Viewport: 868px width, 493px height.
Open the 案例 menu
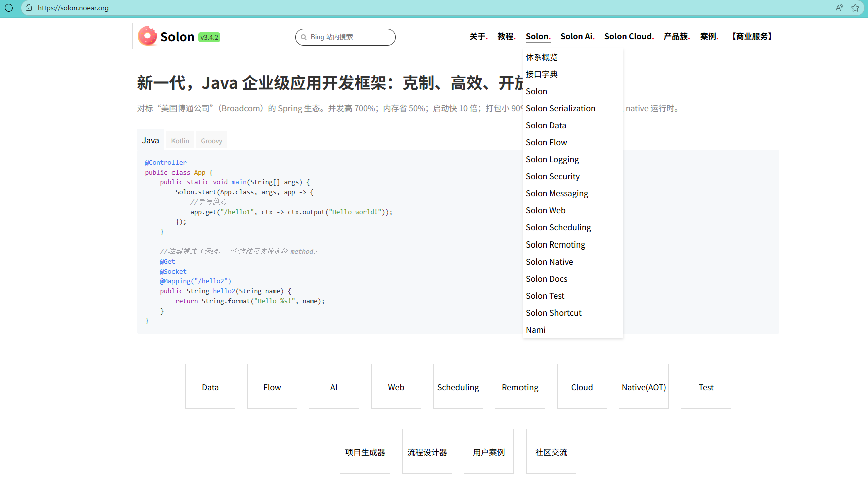tap(710, 36)
